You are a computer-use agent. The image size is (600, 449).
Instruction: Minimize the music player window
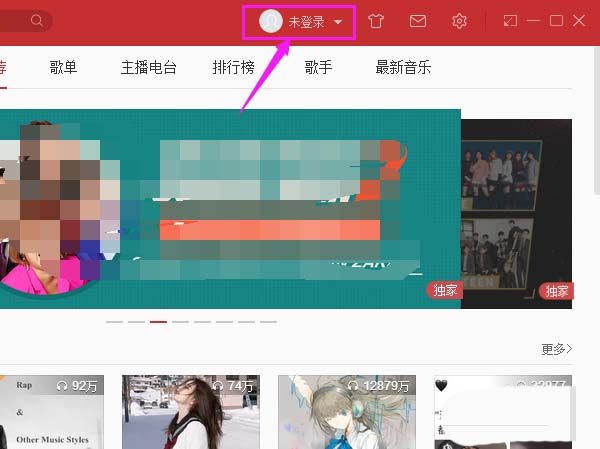click(x=533, y=21)
